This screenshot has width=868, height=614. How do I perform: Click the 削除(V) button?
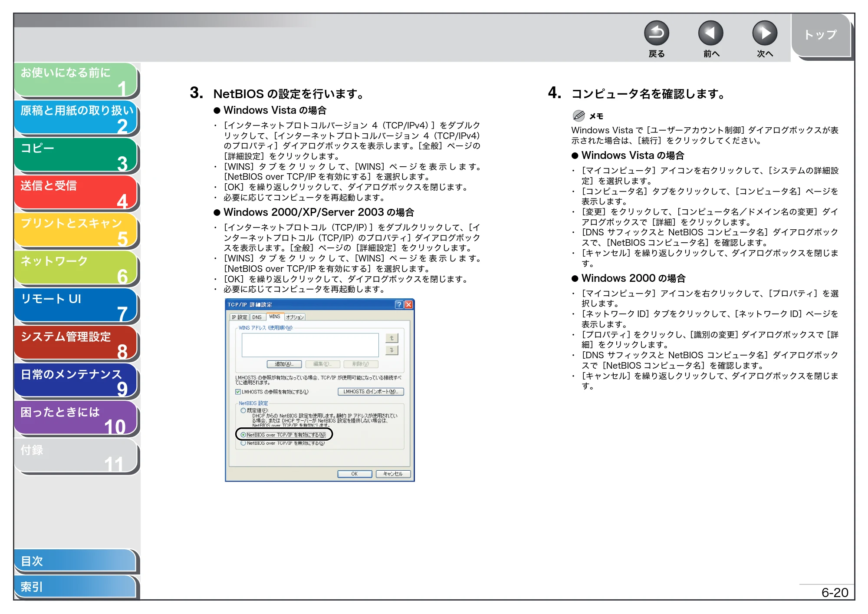[x=361, y=364]
